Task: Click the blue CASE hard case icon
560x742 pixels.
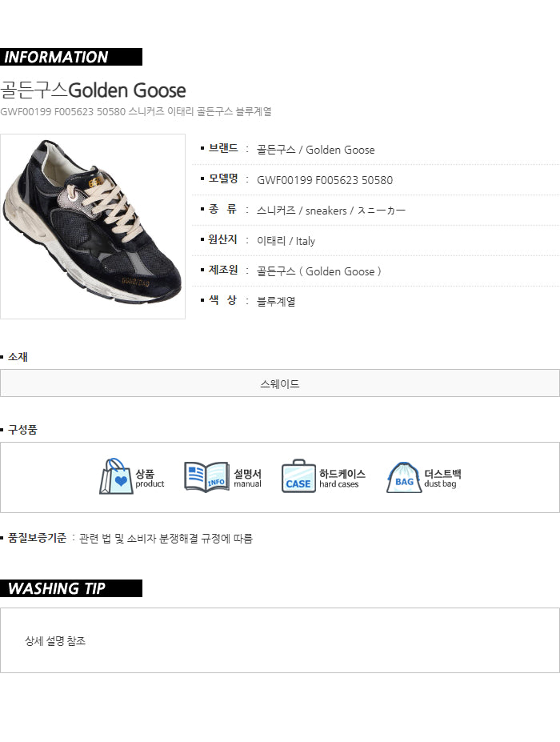Action: click(x=298, y=476)
